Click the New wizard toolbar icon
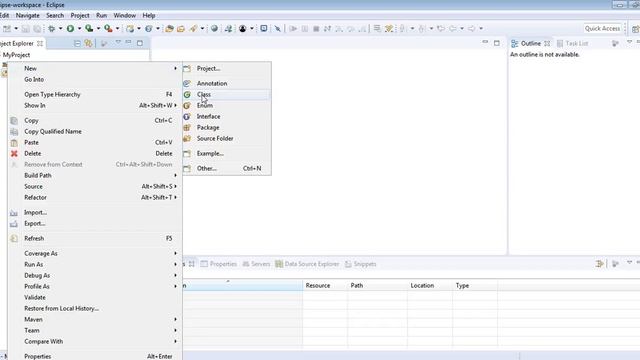The image size is (640, 360). (7, 29)
